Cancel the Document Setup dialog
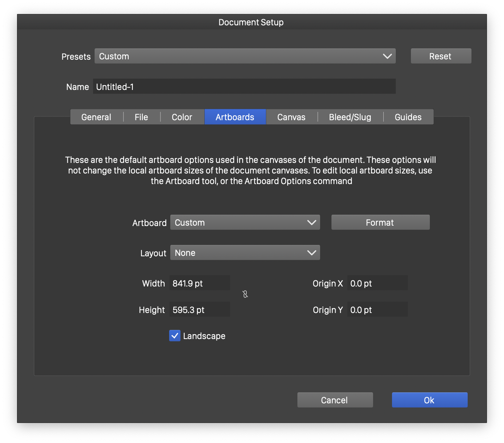The image size is (504, 443). click(x=335, y=400)
